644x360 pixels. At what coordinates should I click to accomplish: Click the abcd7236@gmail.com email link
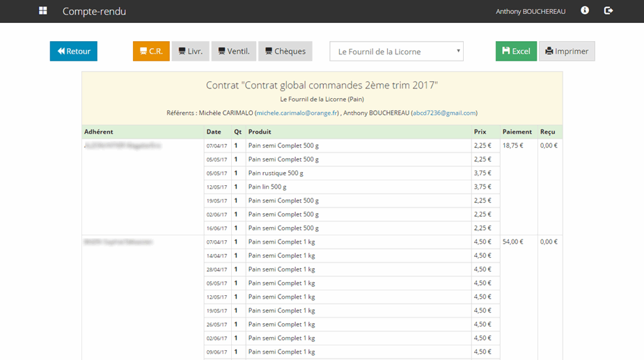pyautogui.click(x=444, y=113)
